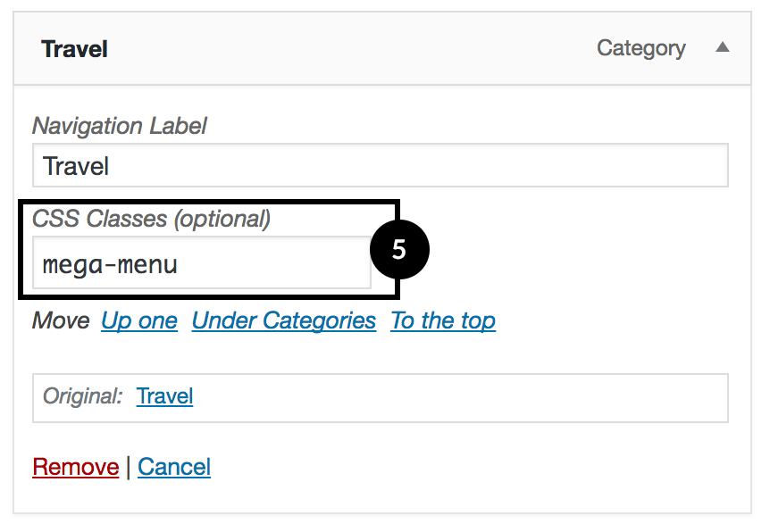The image size is (770, 532).
Task: Focus the Navigation Label text field
Action: (x=380, y=166)
